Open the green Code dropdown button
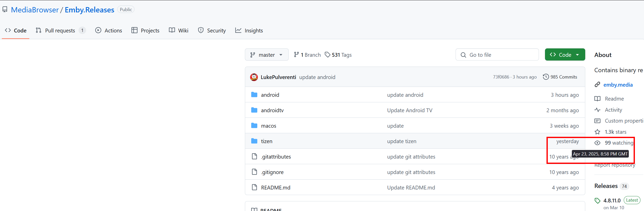 click(565, 55)
